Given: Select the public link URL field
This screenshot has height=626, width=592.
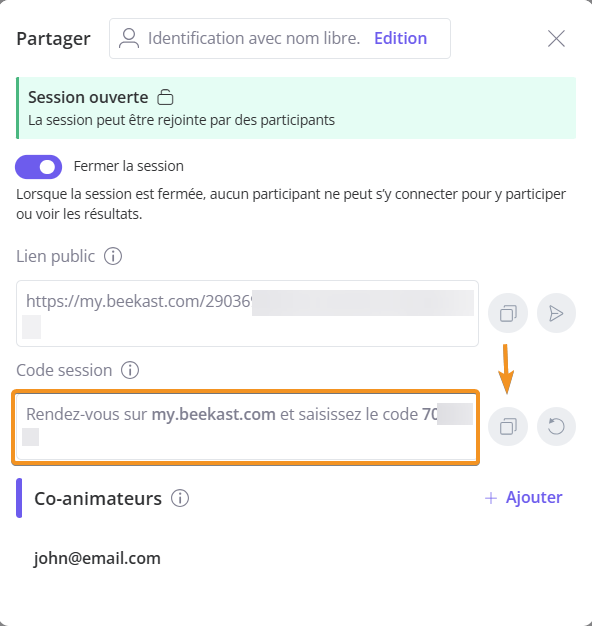Looking at the screenshot, I should click(247, 313).
